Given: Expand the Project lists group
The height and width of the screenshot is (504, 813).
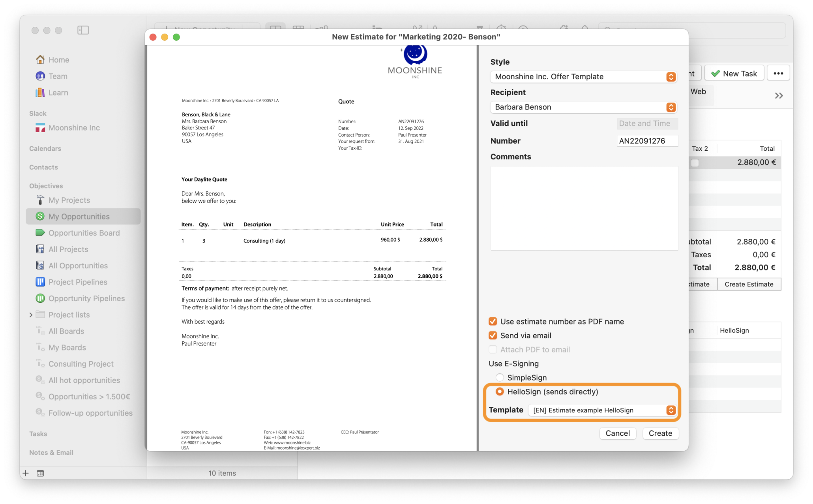Looking at the screenshot, I should click(31, 315).
